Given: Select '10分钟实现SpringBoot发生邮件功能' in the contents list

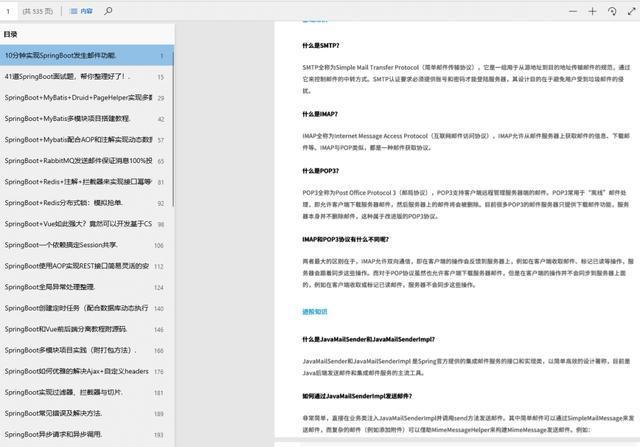Looking at the screenshot, I should point(87,55).
